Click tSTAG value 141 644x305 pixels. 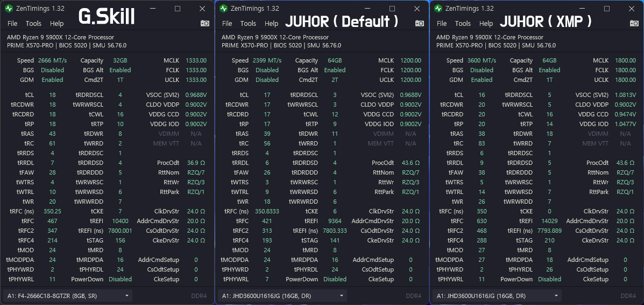click(x=335, y=240)
